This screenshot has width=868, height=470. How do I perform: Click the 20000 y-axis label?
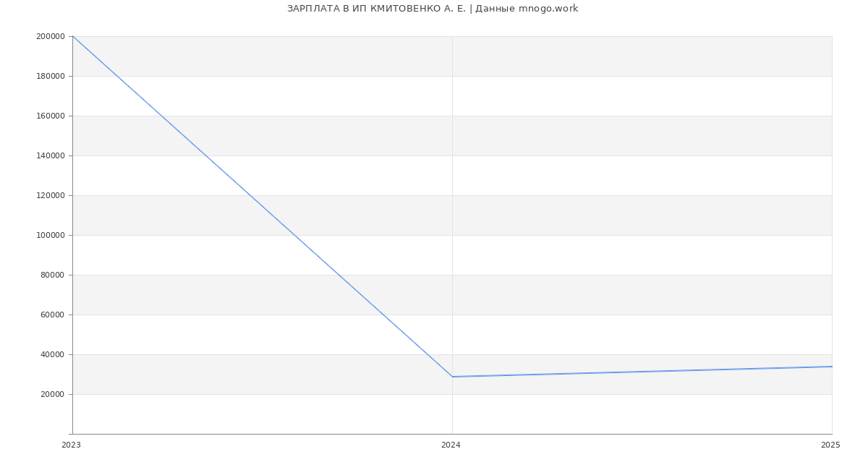tap(52, 394)
